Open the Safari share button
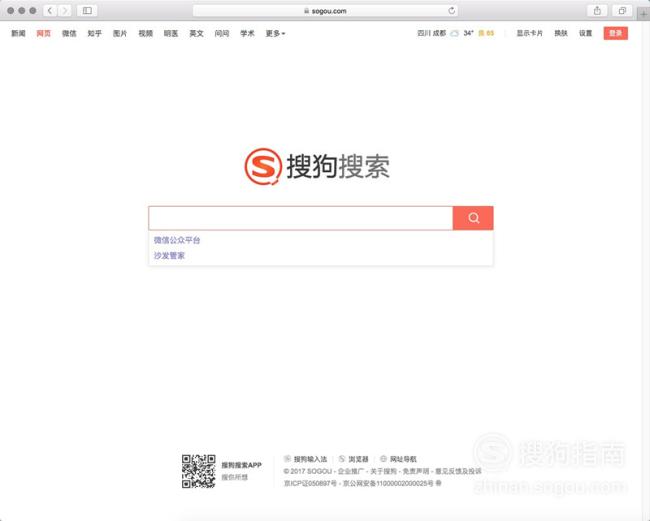Screen dimensions: 650x521 pos(597,11)
